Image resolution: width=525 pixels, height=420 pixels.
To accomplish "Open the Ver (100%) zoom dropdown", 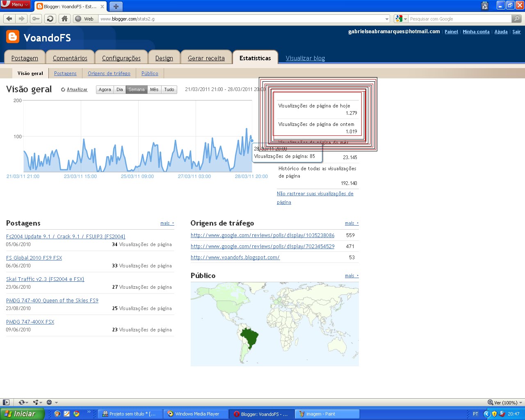I will 505,402.
